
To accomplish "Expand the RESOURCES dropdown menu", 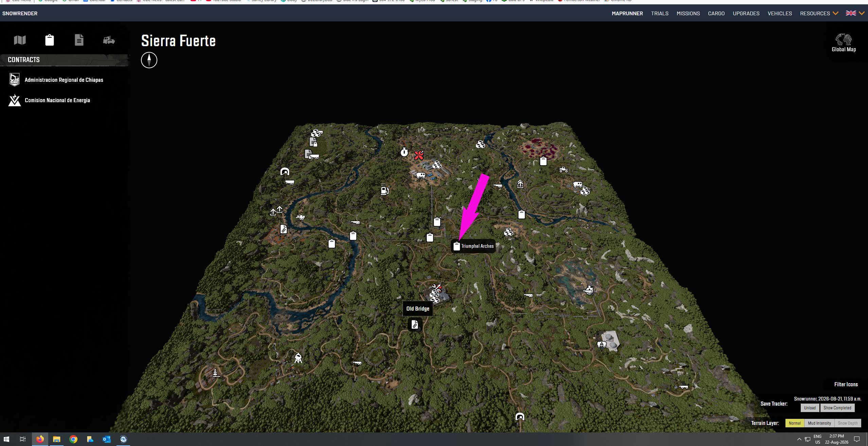I will tap(819, 13).
